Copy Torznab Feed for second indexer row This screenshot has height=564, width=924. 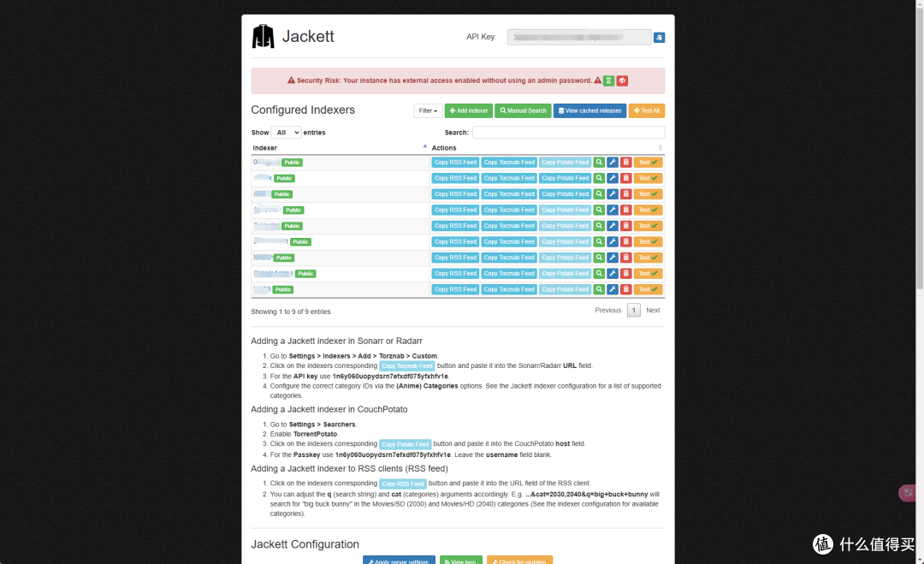click(509, 178)
